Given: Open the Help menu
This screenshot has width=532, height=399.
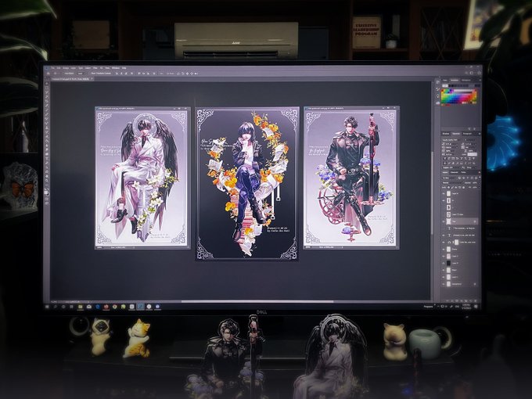Looking at the screenshot, I should pos(124,68).
